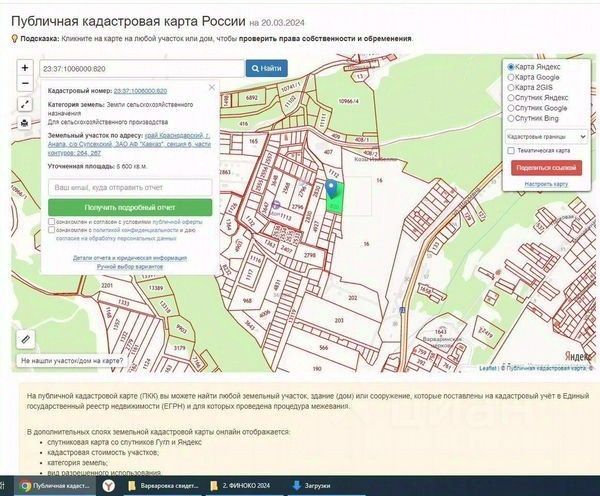Select Карта Яндекс radio option

click(x=511, y=67)
